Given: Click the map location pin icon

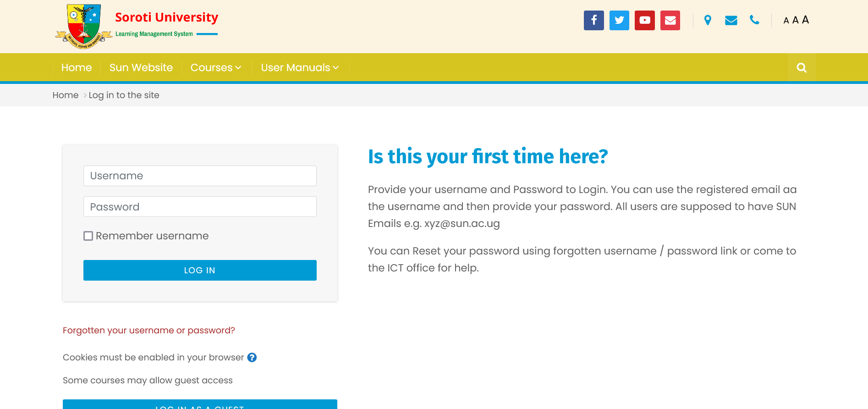Looking at the screenshot, I should pos(708,20).
